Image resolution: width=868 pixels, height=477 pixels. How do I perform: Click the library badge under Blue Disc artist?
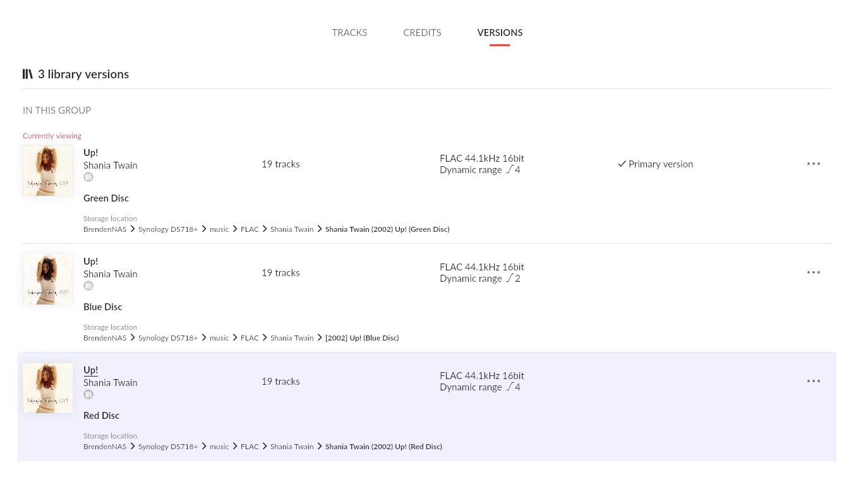coord(89,286)
